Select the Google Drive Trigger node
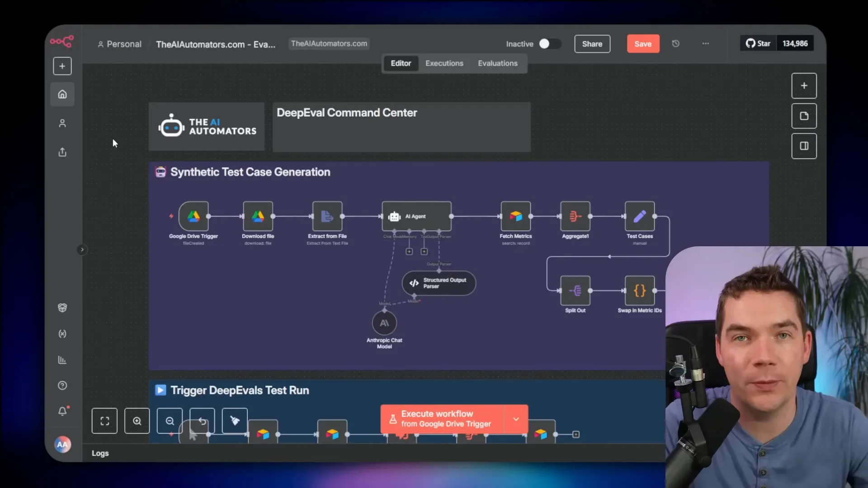 click(x=193, y=216)
